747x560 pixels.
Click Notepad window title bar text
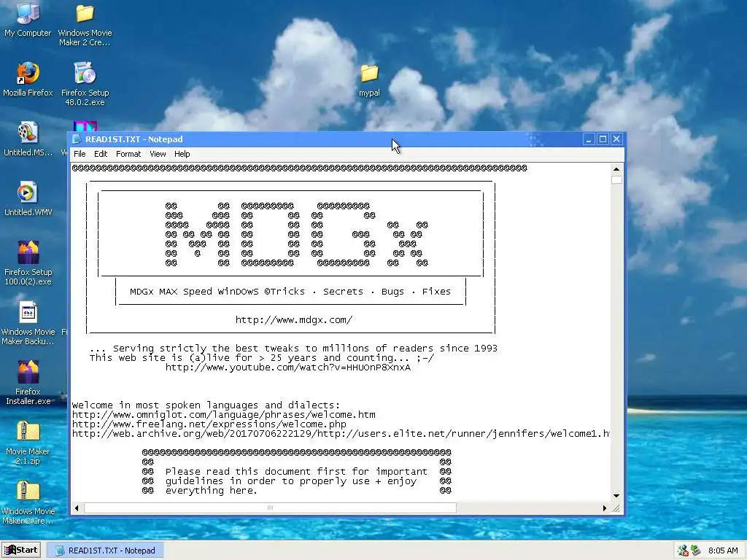point(134,139)
